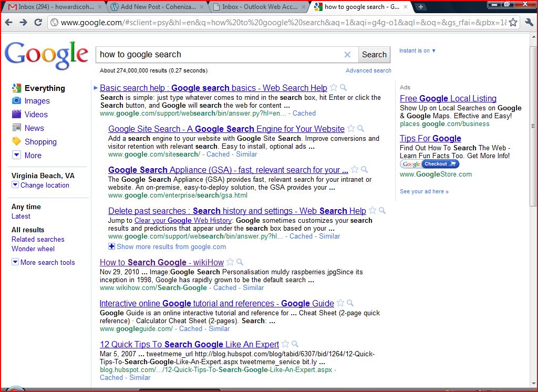Preview the 12 Quick Tips result magnifier

(295, 344)
